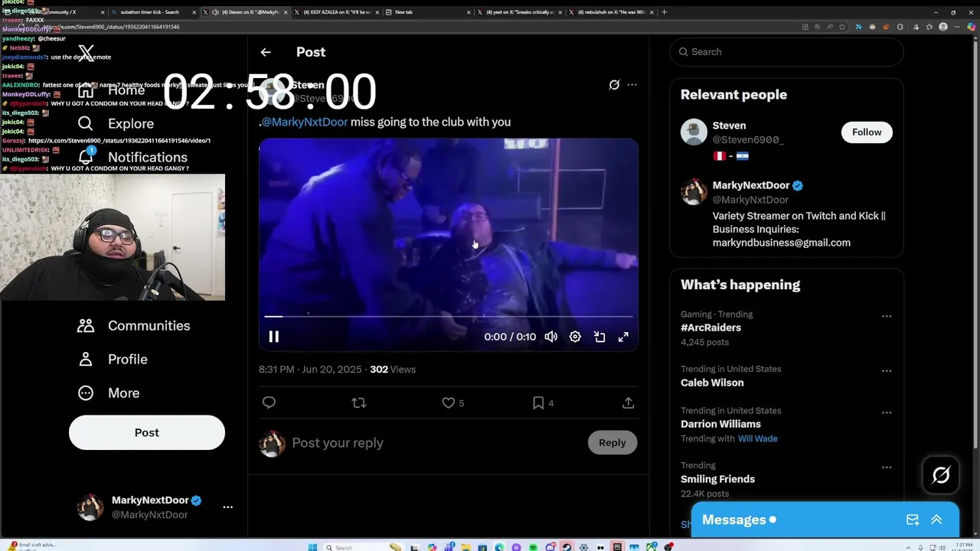This screenshot has width=980, height=551.
Task: Open Spotify from the taskbar
Action: click(534, 547)
